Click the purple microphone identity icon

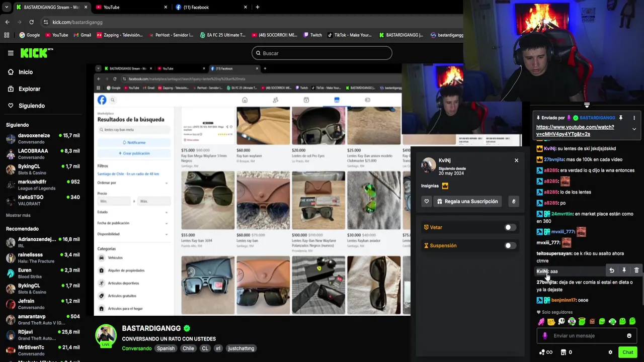tap(545, 336)
